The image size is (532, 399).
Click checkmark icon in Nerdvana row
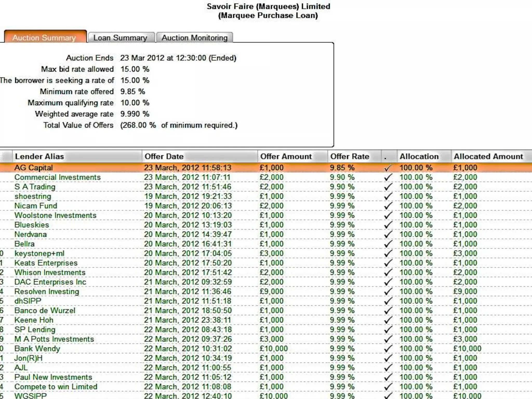388,235
